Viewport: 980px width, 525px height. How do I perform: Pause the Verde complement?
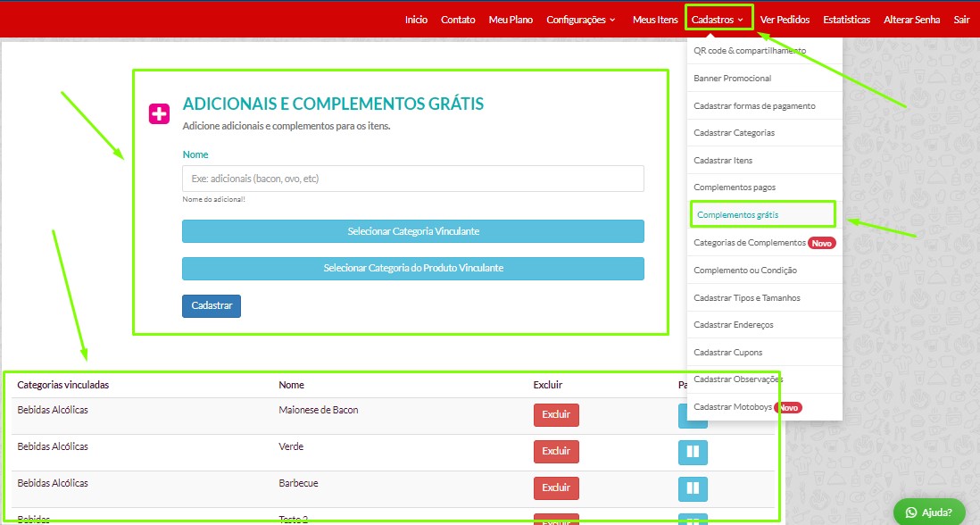693,452
